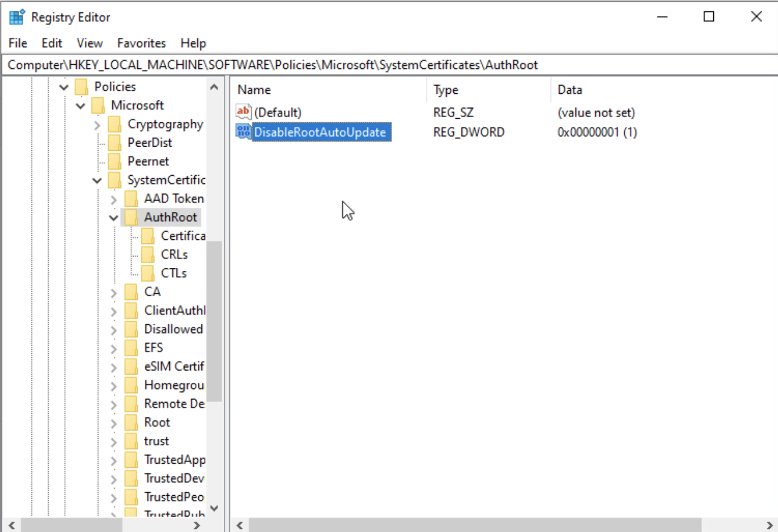Click the (Default) string value icon
The width and height of the screenshot is (778, 532).
243,112
